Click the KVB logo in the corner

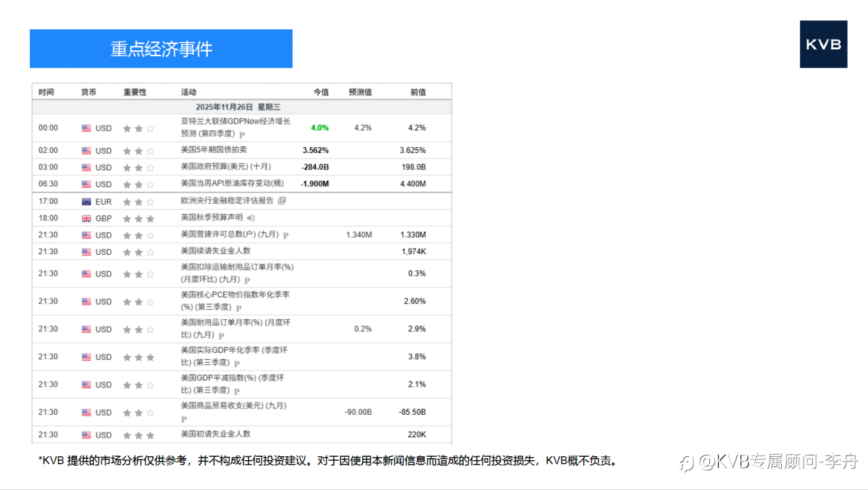pos(823,44)
